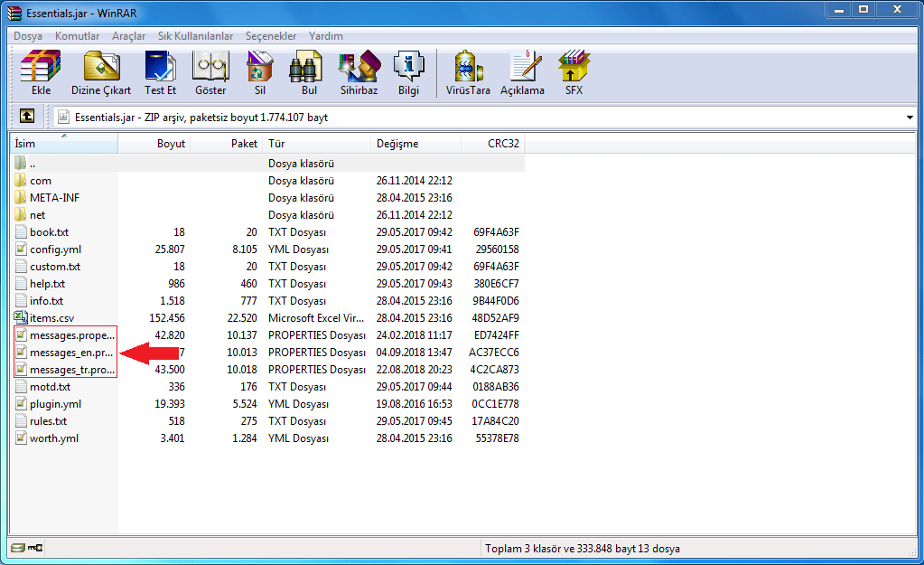Viewport: 924px width, 565px height.
Task: Sort by Tür column header
Action: click(x=317, y=144)
